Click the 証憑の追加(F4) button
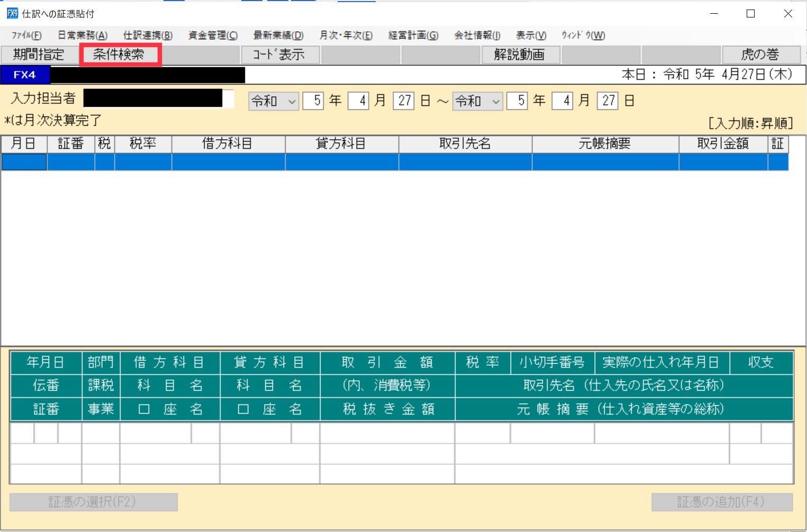The width and height of the screenshot is (807, 532). click(722, 502)
